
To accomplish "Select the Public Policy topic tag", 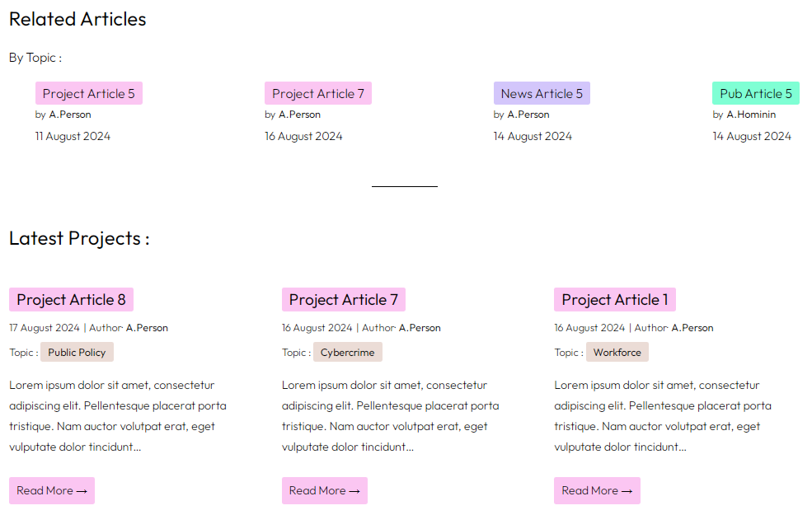I will tap(77, 353).
